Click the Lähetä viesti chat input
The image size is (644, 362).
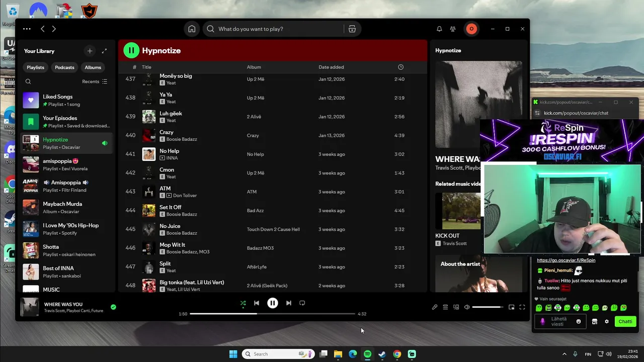(559, 322)
